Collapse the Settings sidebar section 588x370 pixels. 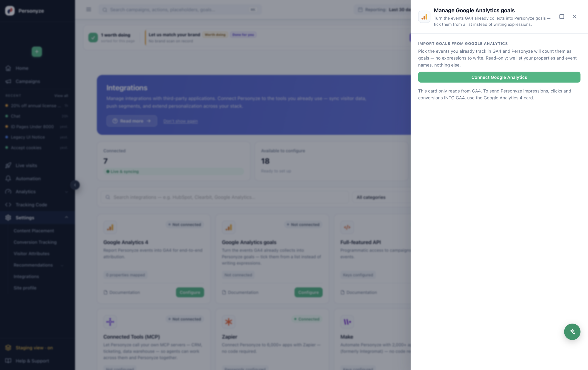(37, 217)
